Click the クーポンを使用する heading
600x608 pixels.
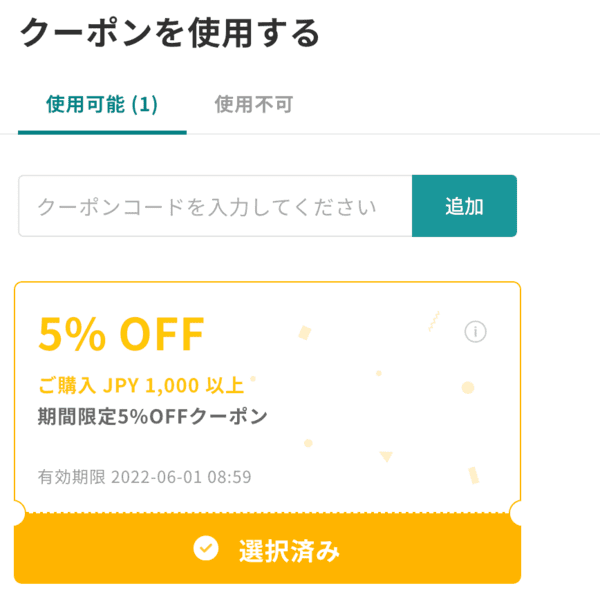click(x=169, y=33)
